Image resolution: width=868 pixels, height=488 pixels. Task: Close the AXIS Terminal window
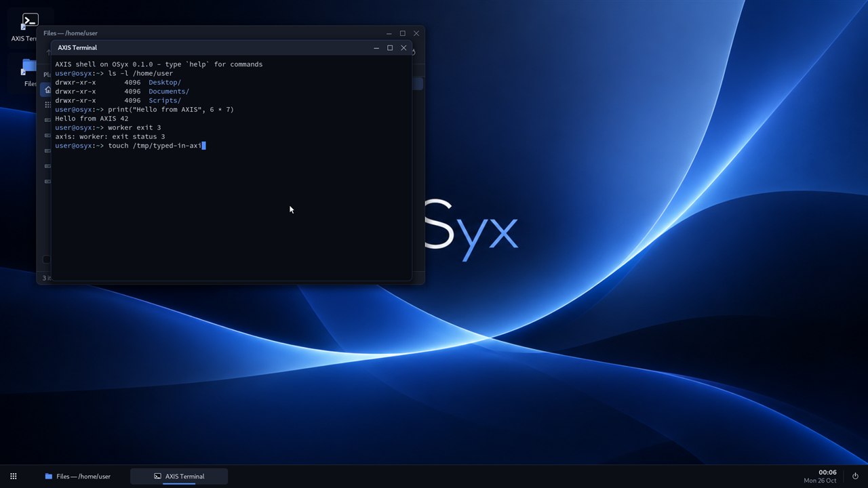[403, 48]
